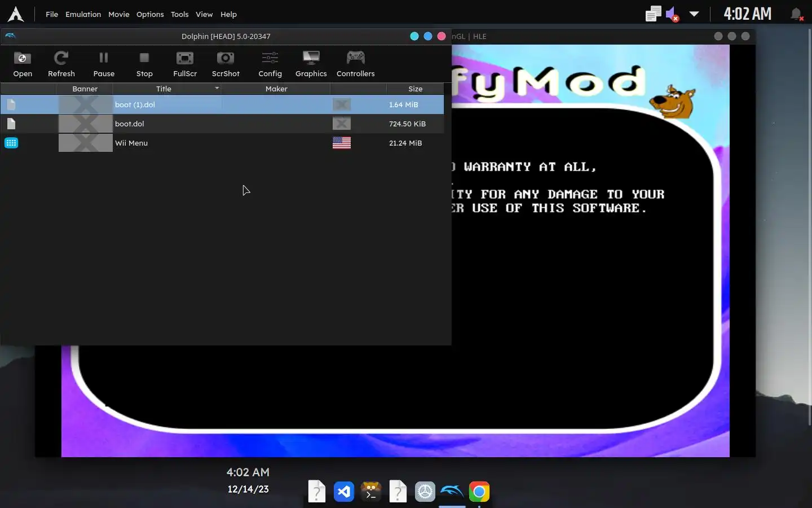Click Dolphin logo in window title bar
The width and height of the screenshot is (812, 508).
[10, 36]
